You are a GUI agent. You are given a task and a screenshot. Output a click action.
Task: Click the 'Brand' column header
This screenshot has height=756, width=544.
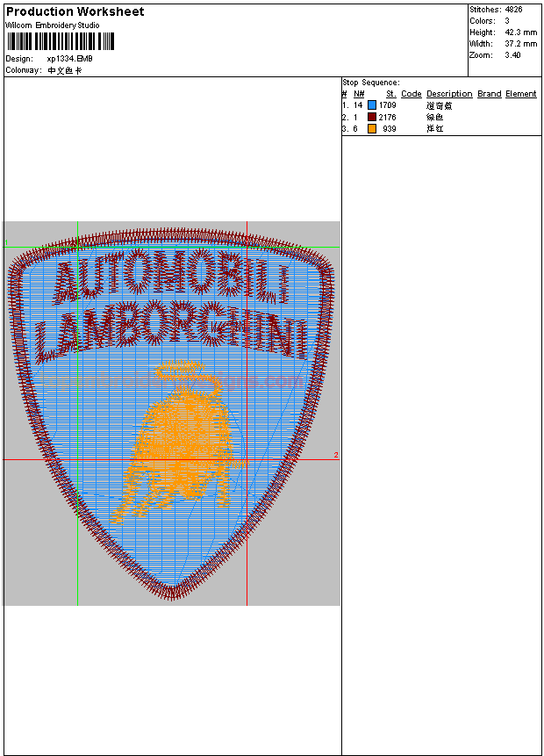coord(489,94)
